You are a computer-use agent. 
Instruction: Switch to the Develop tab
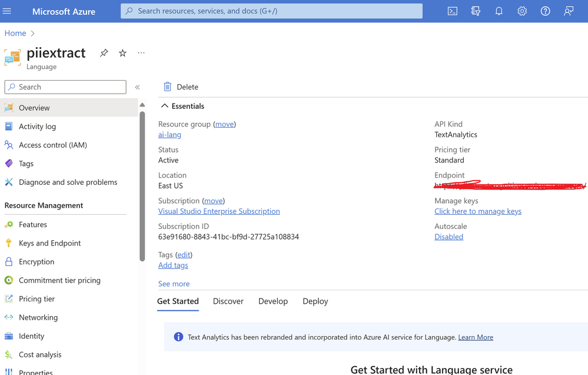(273, 301)
